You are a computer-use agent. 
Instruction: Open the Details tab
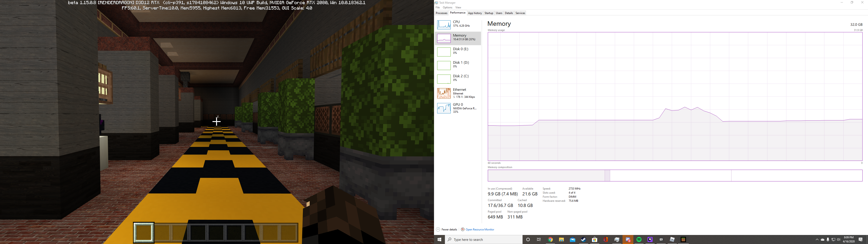[x=508, y=13]
